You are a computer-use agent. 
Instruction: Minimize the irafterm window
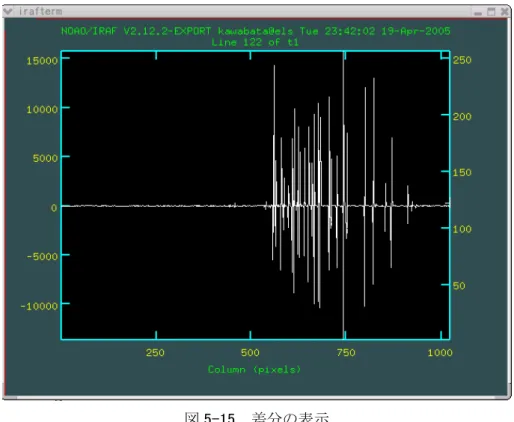click(478, 13)
